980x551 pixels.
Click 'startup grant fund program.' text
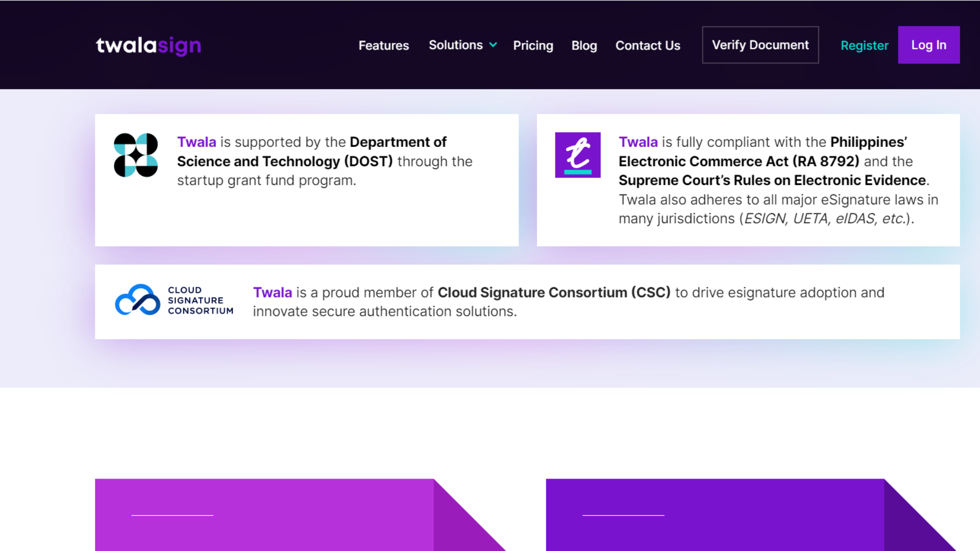(266, 180)
